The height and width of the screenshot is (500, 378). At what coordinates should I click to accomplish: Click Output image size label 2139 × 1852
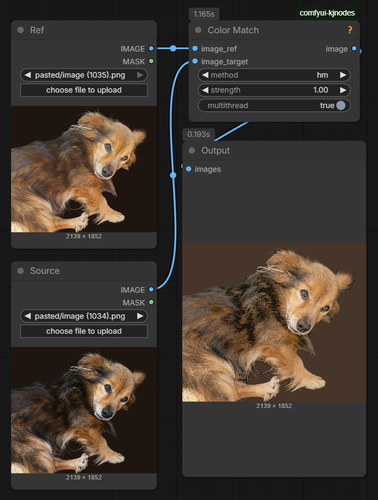pyautogui.click(x=274, y=406)
